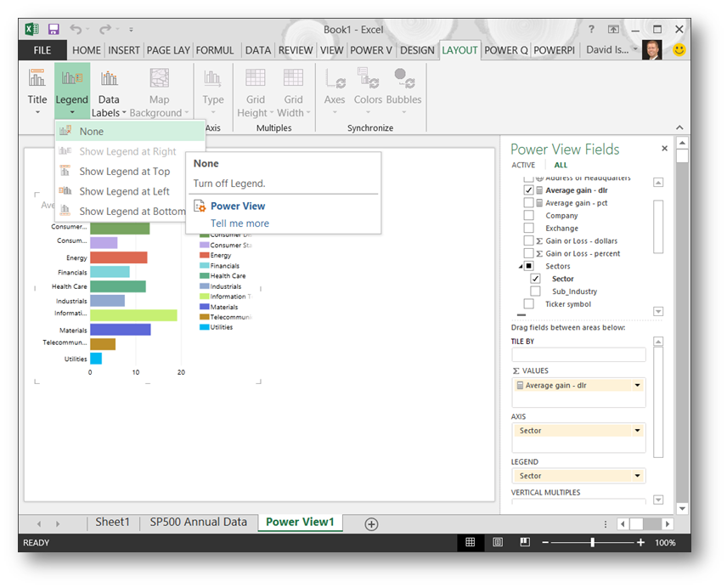The height and width of the screenshot is (588, 727).
Task: Open Average gain - dlr dropdown in VALUES
Action: tap(637, 386)
